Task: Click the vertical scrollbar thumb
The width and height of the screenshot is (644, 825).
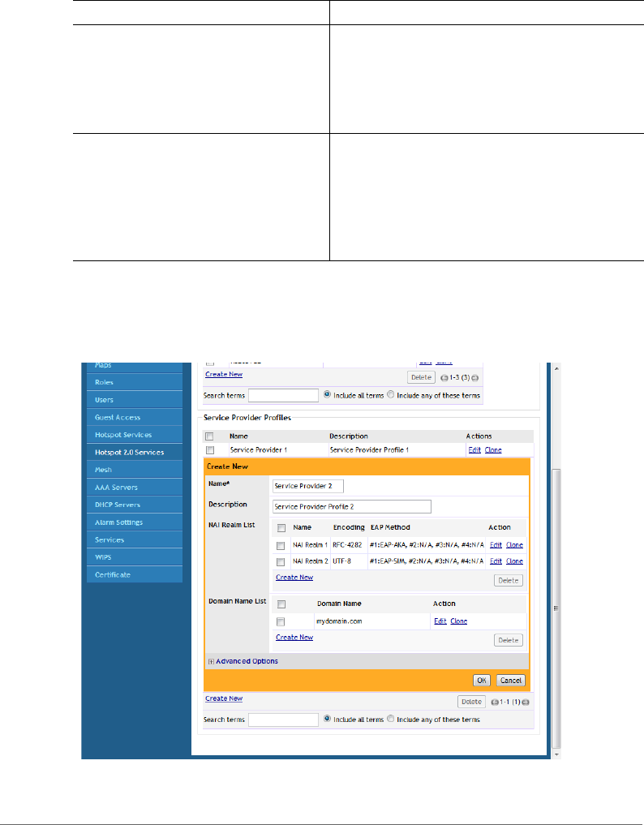Action: (556, 608)
